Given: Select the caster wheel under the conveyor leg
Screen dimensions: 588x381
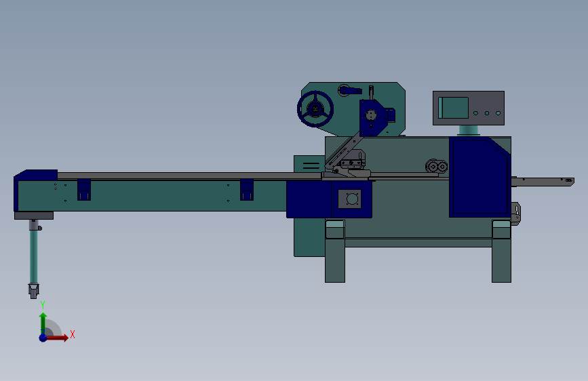Looking at the screenshot, I should pos(34,291).
